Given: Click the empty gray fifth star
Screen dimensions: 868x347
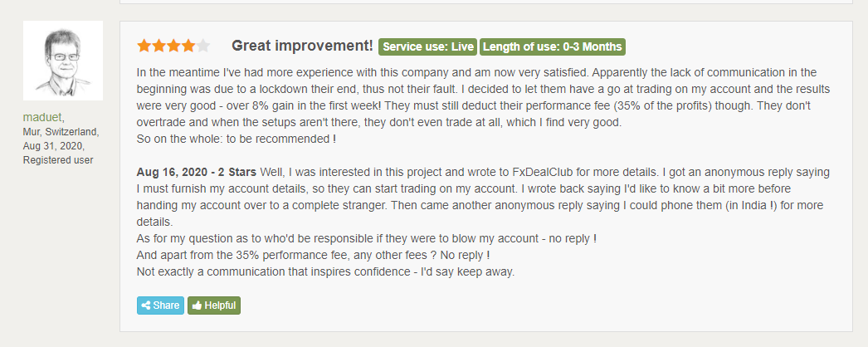Looking at the screenshot, I should tap(203, 46).
